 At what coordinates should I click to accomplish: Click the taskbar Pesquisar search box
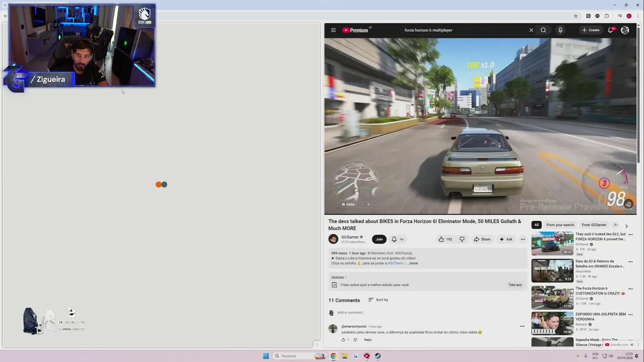pos(300,356)
